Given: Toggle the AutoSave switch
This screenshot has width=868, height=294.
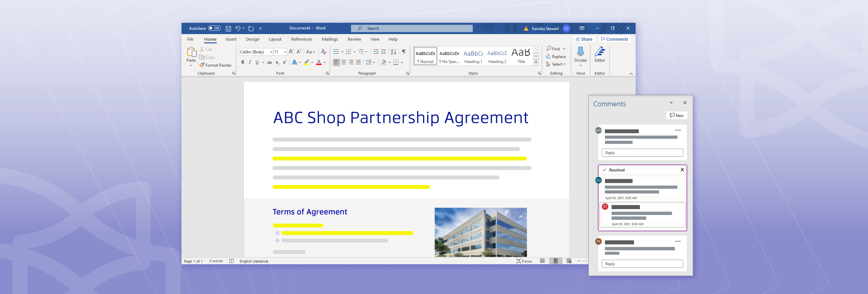Looking at the screenshot, I should pos(214,28).
